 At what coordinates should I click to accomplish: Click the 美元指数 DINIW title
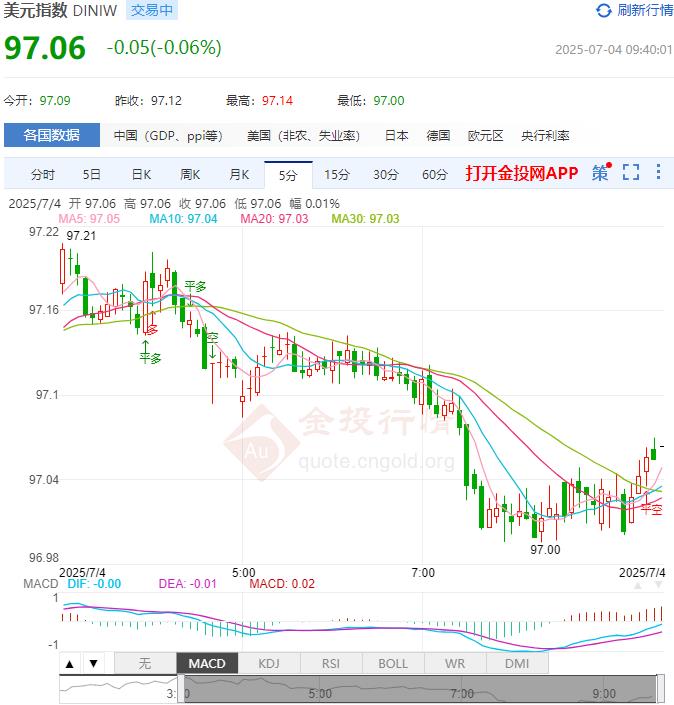pyautogui.click(x=60, y=10)
